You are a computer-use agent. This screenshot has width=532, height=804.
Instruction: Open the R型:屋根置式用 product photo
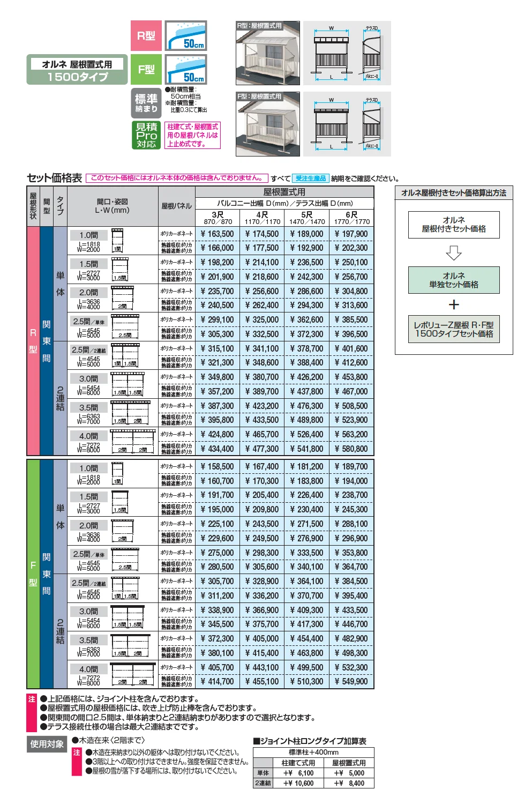(268, 53)
